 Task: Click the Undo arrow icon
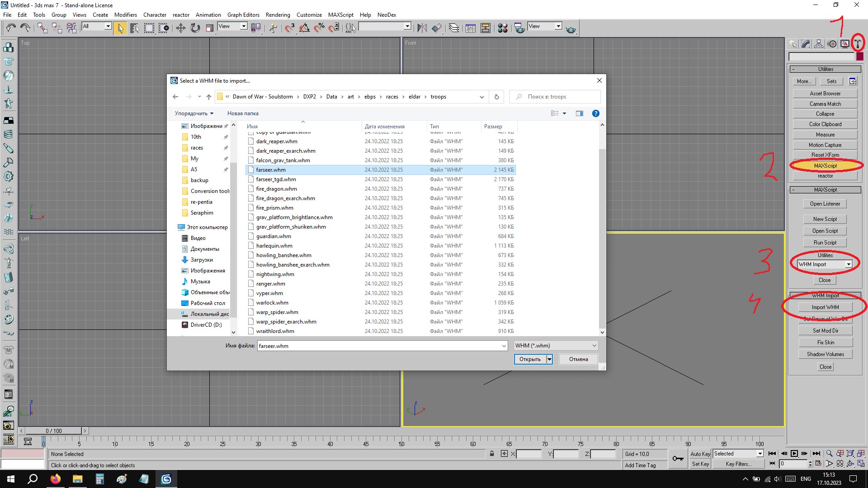point(11,28)
